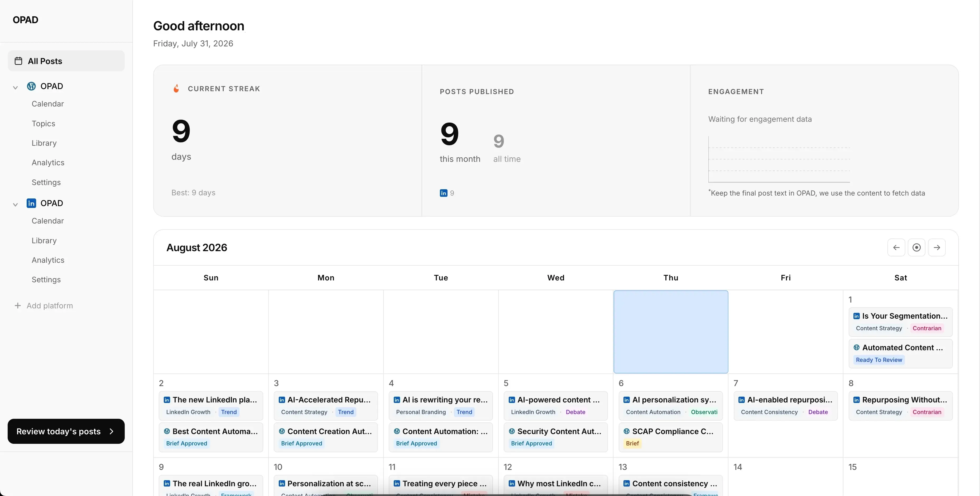Select the highlighted empty Thursday cell
The width and height of the screenshot is (980, 496).
pyautogui.click(x=671, y=332)
